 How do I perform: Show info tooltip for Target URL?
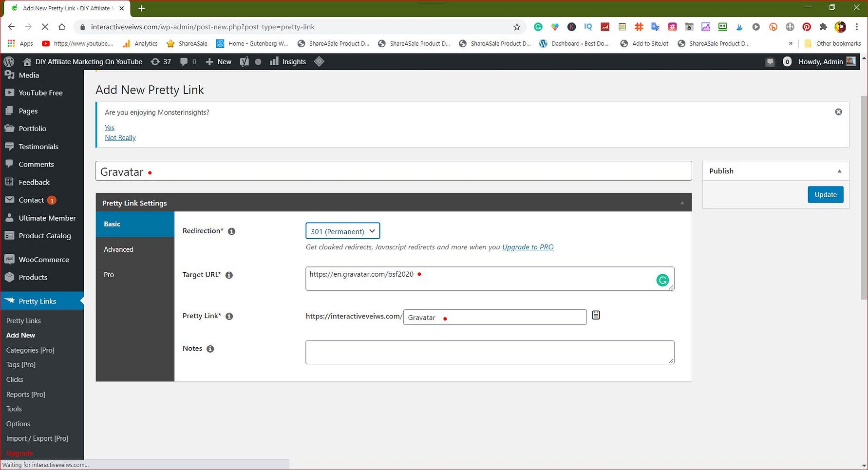click(229, 275)
